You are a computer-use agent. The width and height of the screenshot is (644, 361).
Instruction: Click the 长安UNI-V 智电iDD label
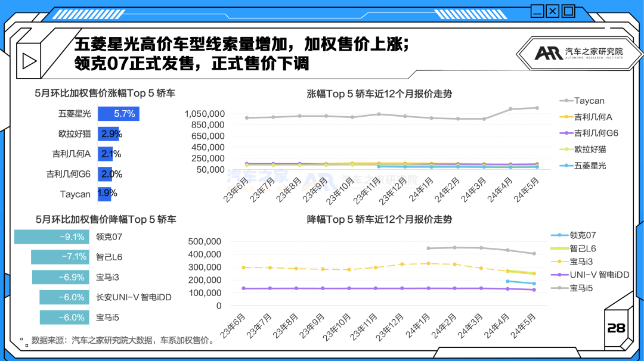click(x=134, y=297)
